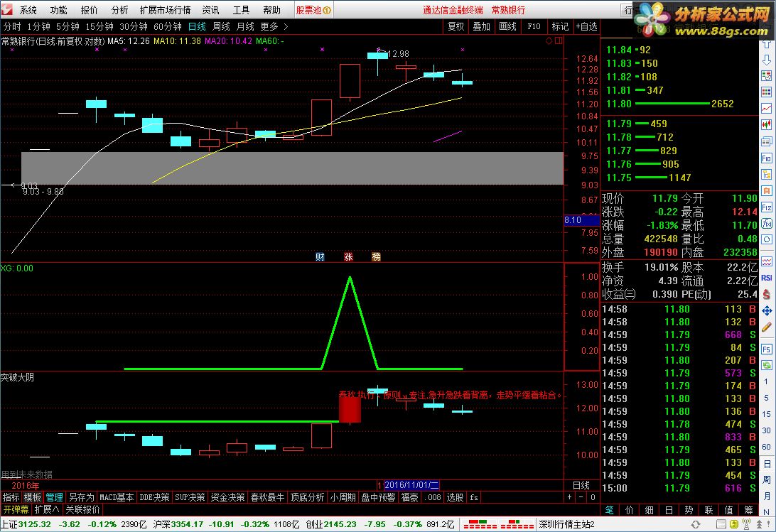776x532 pixels.
Task: Switch chart to 15分钟 period
Action: (x=99, y=26)
